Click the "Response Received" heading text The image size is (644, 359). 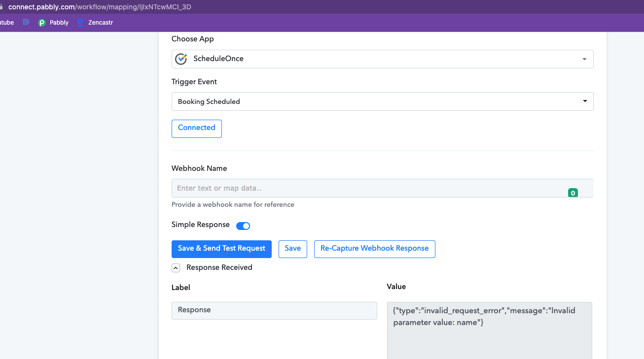219,267
